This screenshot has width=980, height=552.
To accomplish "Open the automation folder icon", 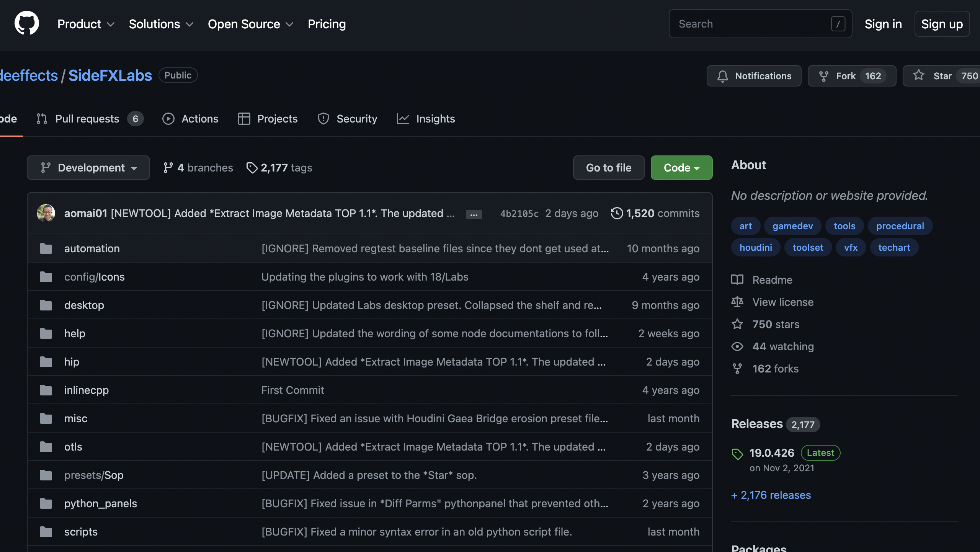I will click(x=46, y=248).
